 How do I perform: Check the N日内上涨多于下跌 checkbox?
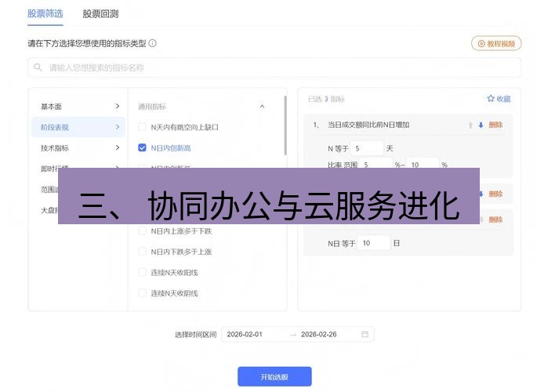[142, 231]
